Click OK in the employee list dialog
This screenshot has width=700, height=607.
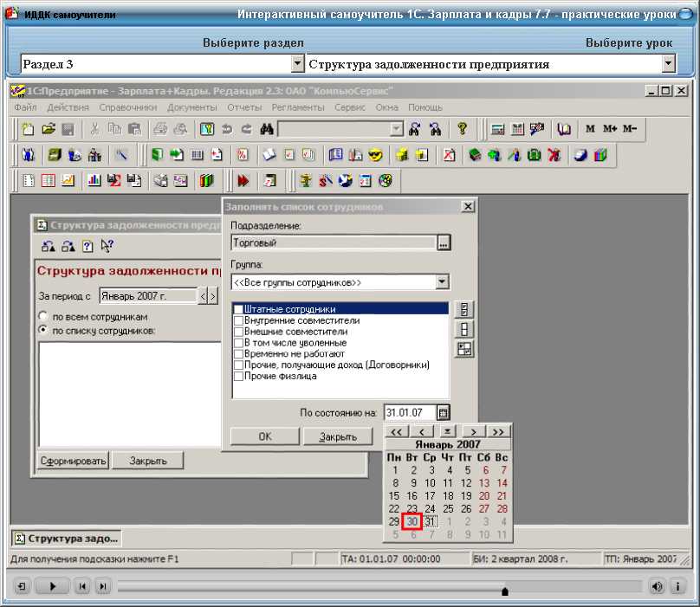click(x=265, y=436)
